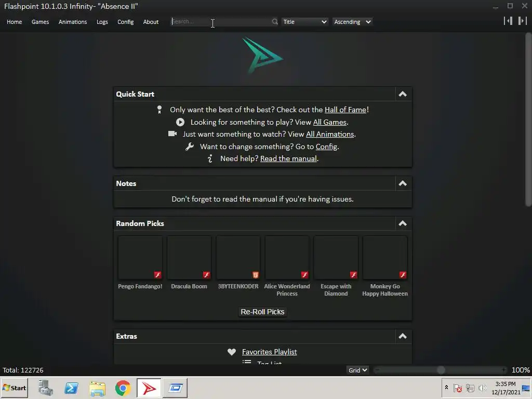Click Flash badge on Monkey Go Happy Halloween
Screen dimensions: 532x399
point(403,275)
